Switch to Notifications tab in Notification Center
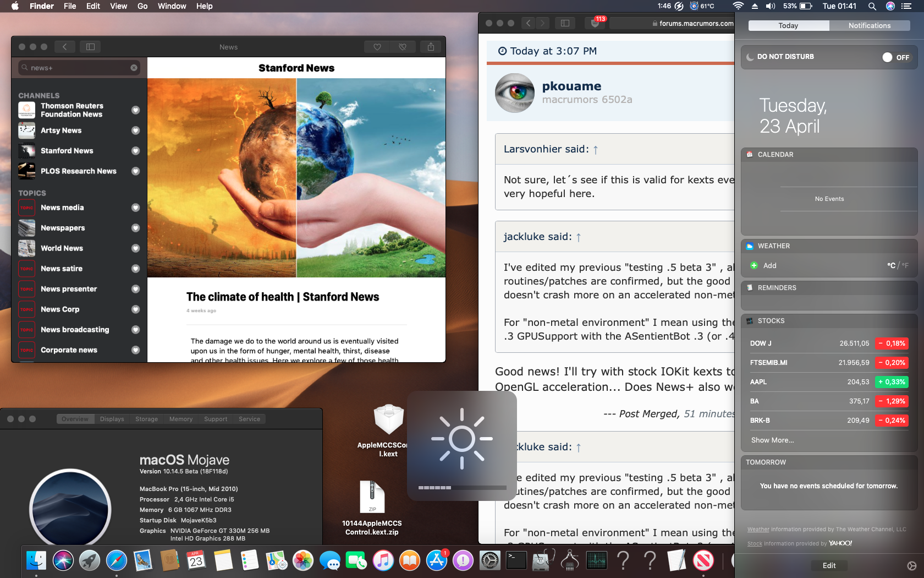This screenshot has height=578, width=924. pos(869,25)
